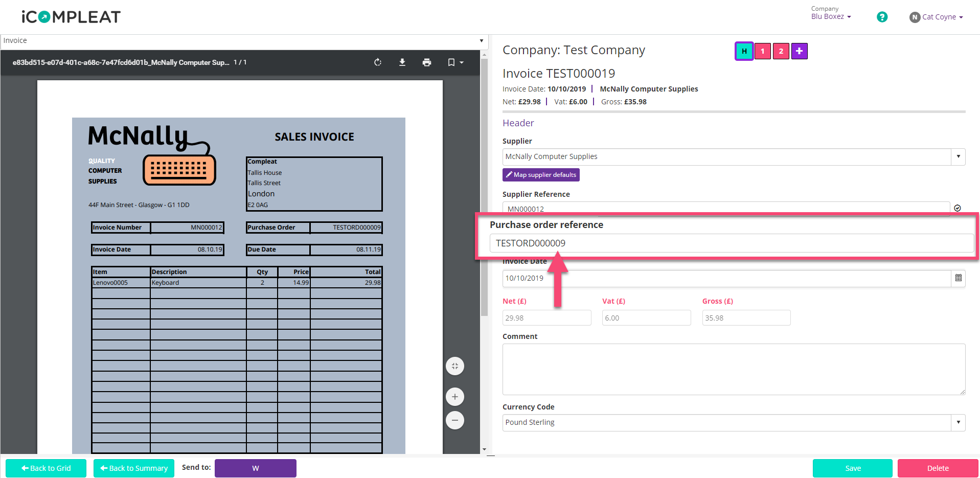Click the TESTORD000009 value on the PDF
Image resolution: width=980 pixels, height=478 pixels.
pyautogui.click(x=356, y=227)
